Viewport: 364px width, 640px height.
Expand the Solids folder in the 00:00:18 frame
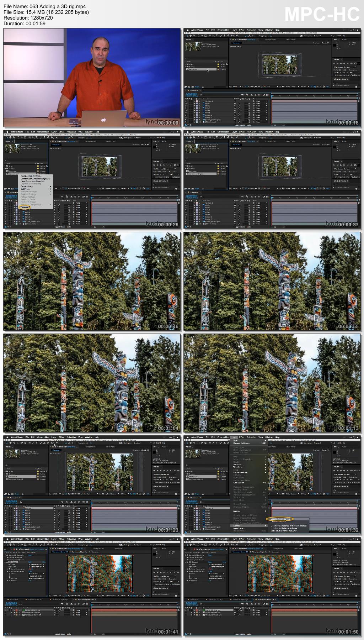[x=185, y=64]
